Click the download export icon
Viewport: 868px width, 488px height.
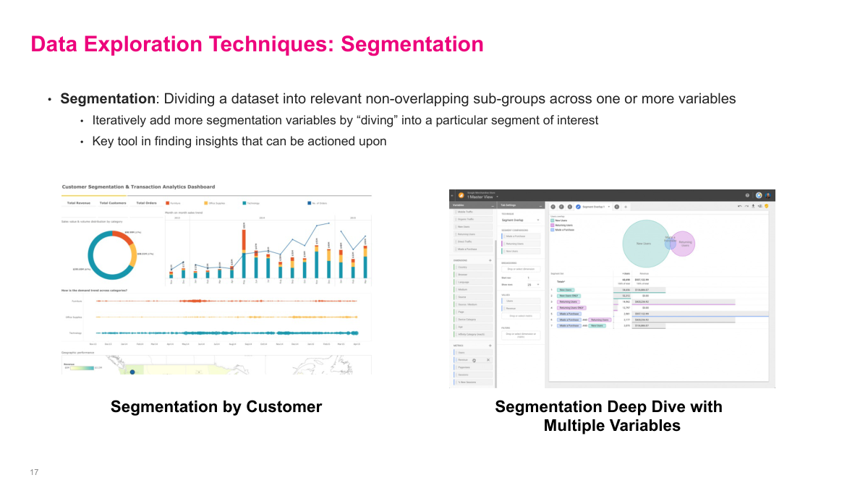click(753, 206)
